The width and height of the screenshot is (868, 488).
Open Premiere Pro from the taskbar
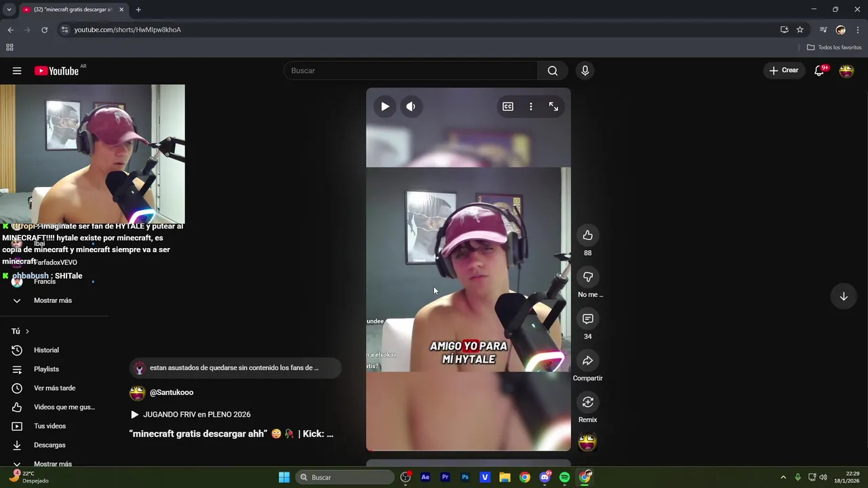coord(445,477)
